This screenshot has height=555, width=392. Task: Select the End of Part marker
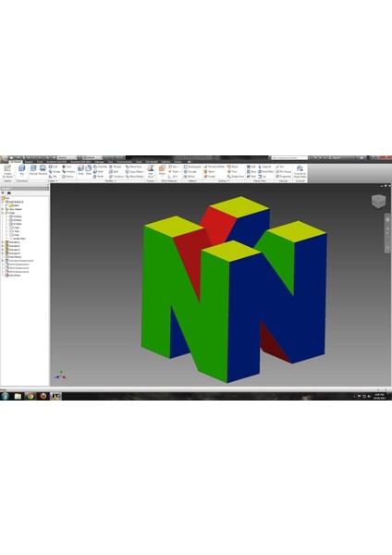coord(13,275)
